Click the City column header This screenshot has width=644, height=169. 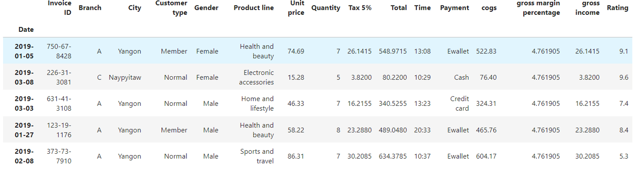tap(135, 8)
